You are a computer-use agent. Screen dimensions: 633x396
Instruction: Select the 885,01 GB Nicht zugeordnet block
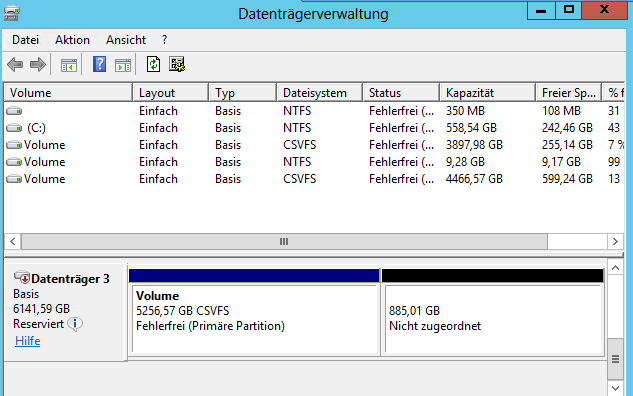click(493, 318)
